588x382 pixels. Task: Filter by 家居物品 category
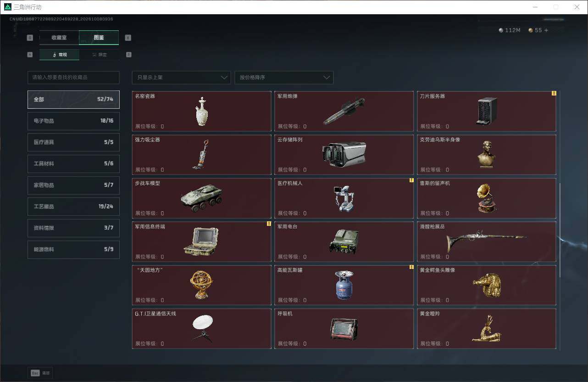73,185
